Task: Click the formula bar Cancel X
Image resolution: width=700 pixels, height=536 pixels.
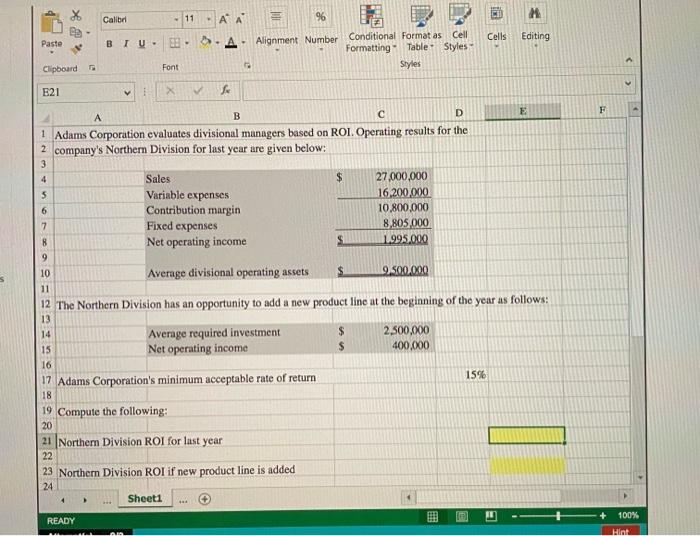Action: coord(170,91)
